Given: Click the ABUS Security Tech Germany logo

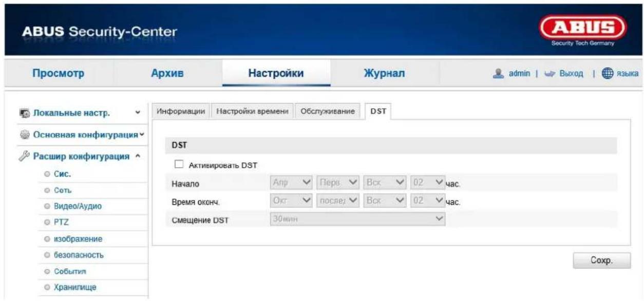Looking at the screenshot, I should [583, 30].
